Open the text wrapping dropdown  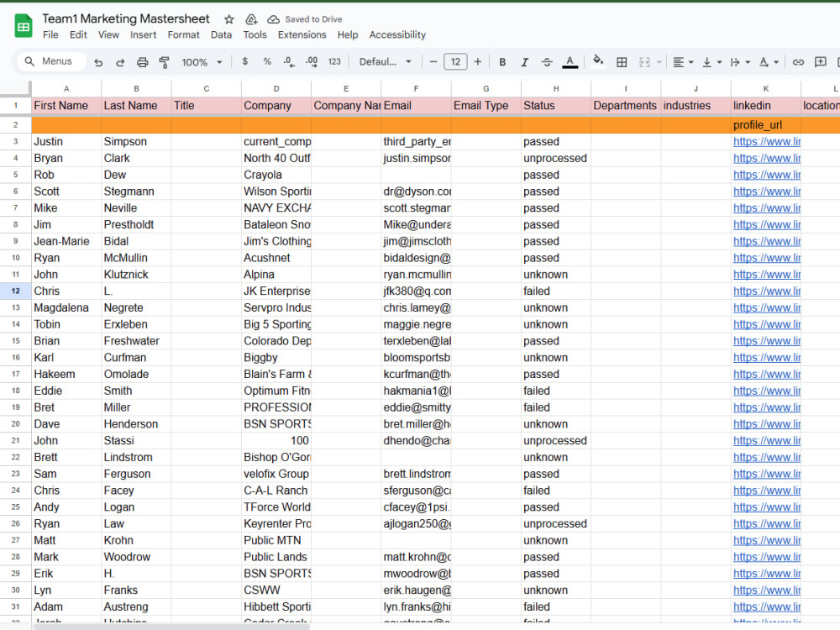pyautogui.click(x=740, y=62)
